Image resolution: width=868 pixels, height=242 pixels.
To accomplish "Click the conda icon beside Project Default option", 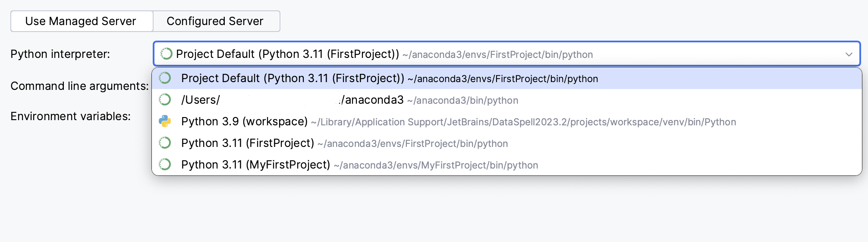I will [165, 78].
